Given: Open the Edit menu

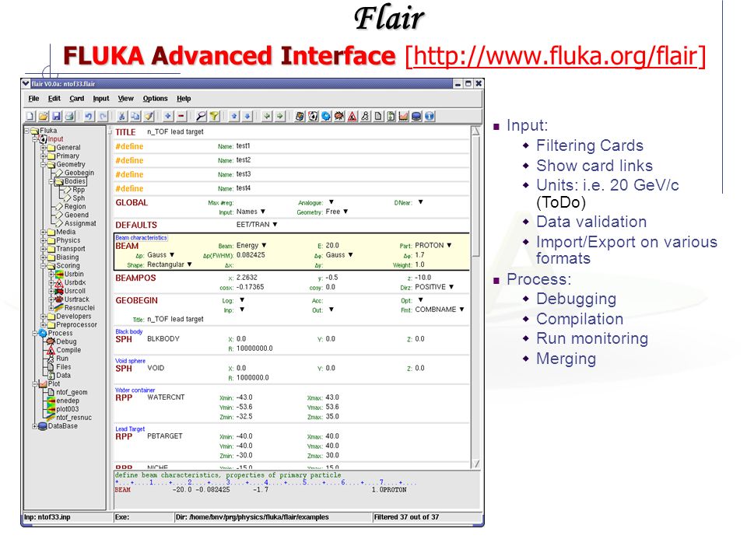Looking at the screenshot, I should (54, 99).
